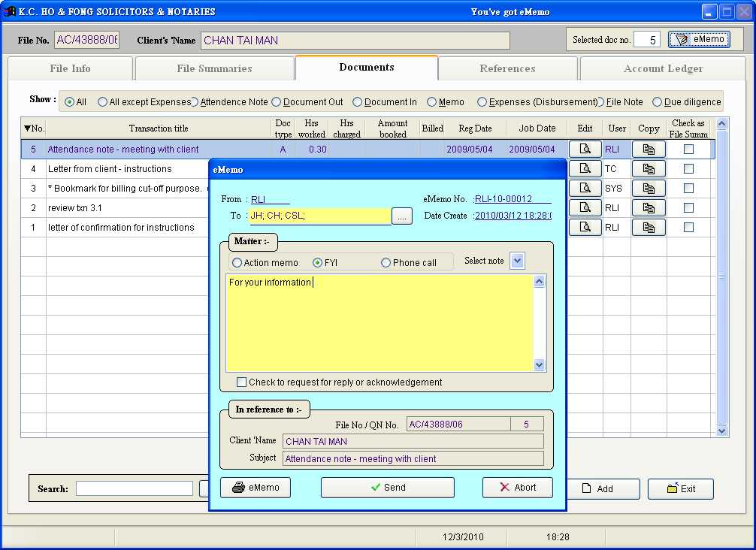Tick File Summ checkbox for attendance note row
Screen dimensions: 756x550
[688, 150]
